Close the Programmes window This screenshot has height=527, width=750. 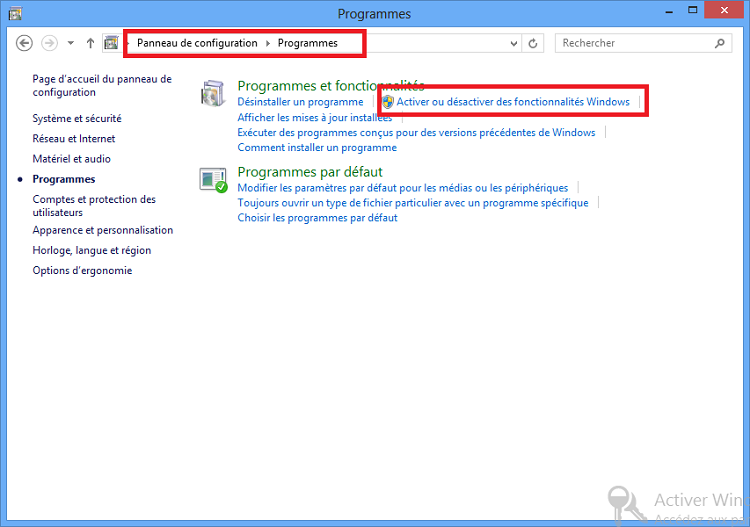724,10
